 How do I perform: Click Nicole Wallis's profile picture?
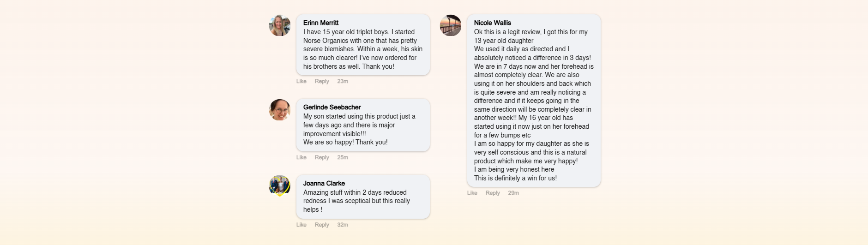pos(451,25)
